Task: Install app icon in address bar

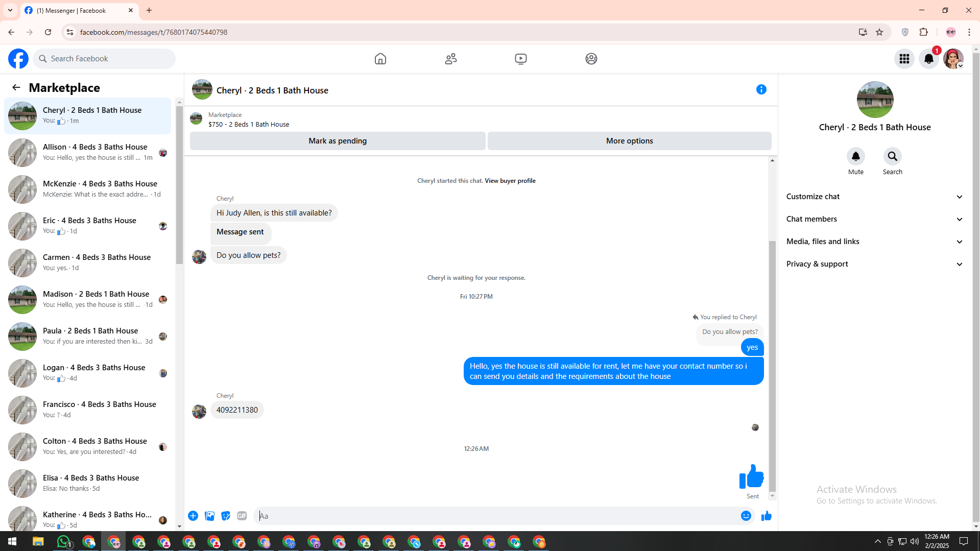Action: point(863,32)
